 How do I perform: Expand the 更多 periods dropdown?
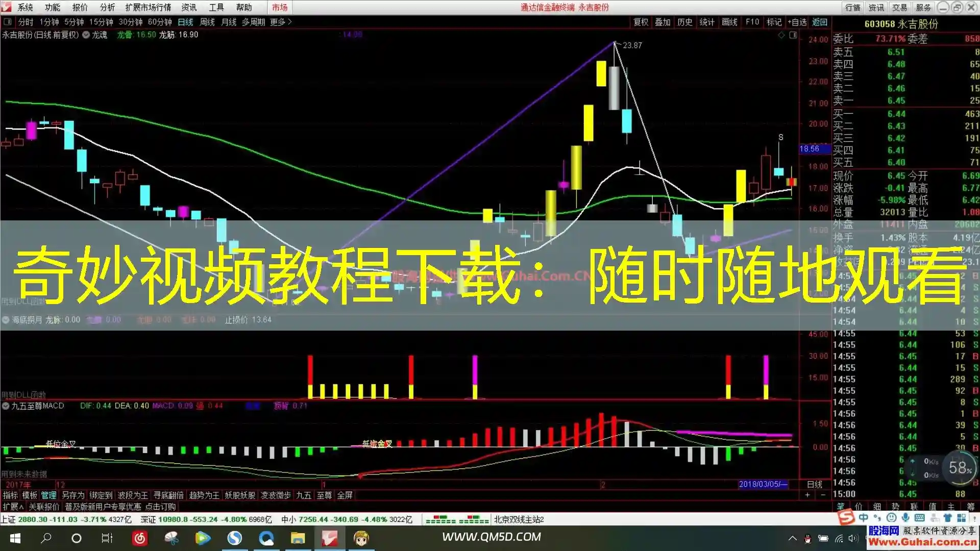click(281, 22)
